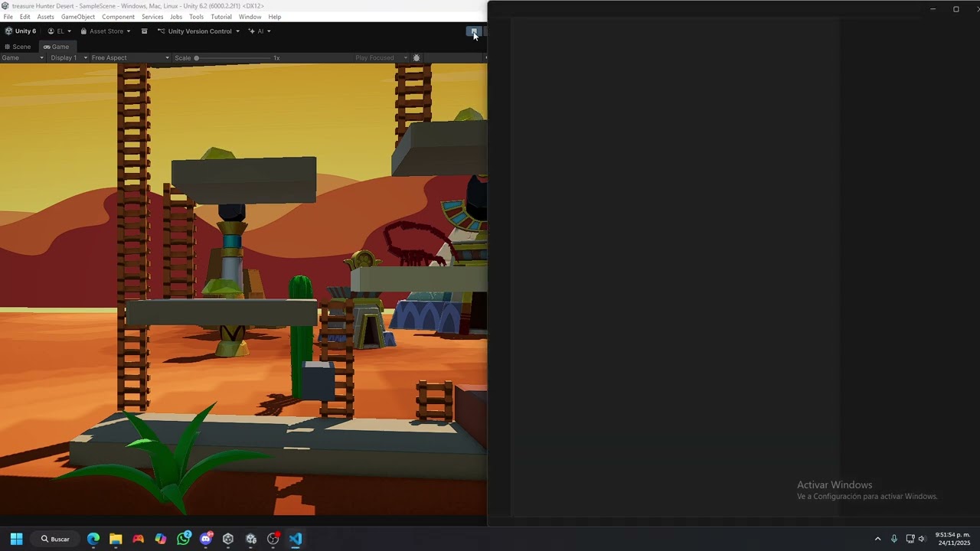Open Copilot from the taskbar
The height and width of the screenshot is (551, 980).
[161, 539]
